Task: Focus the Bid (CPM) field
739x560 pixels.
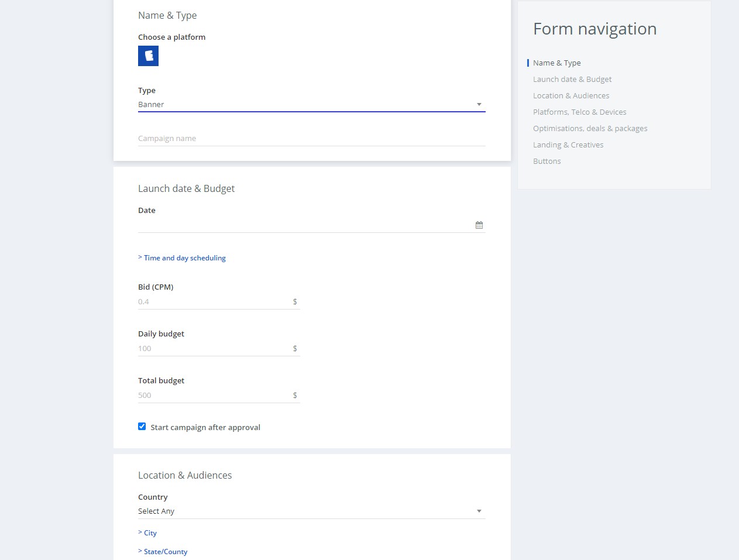Action: 219,302
